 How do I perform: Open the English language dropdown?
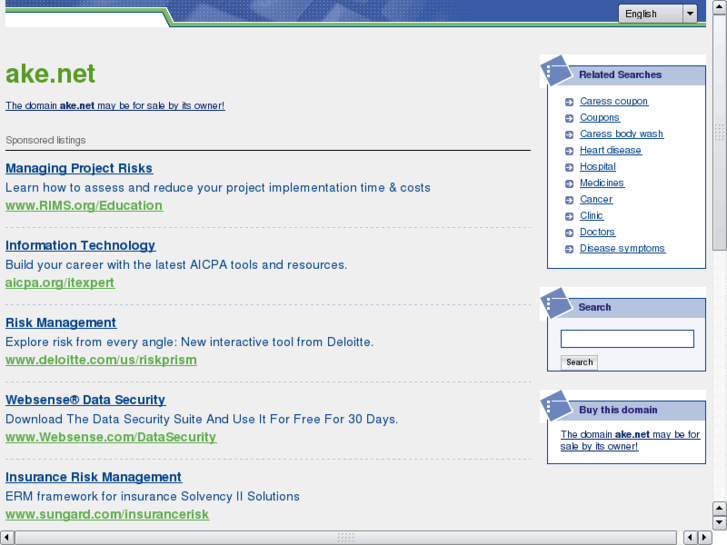click(657, 13)
